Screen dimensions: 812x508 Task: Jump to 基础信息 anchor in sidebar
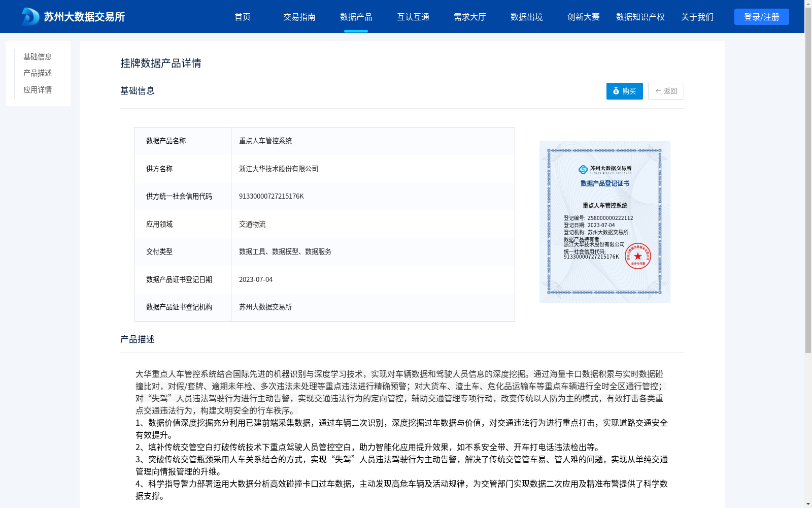[38, 56]
